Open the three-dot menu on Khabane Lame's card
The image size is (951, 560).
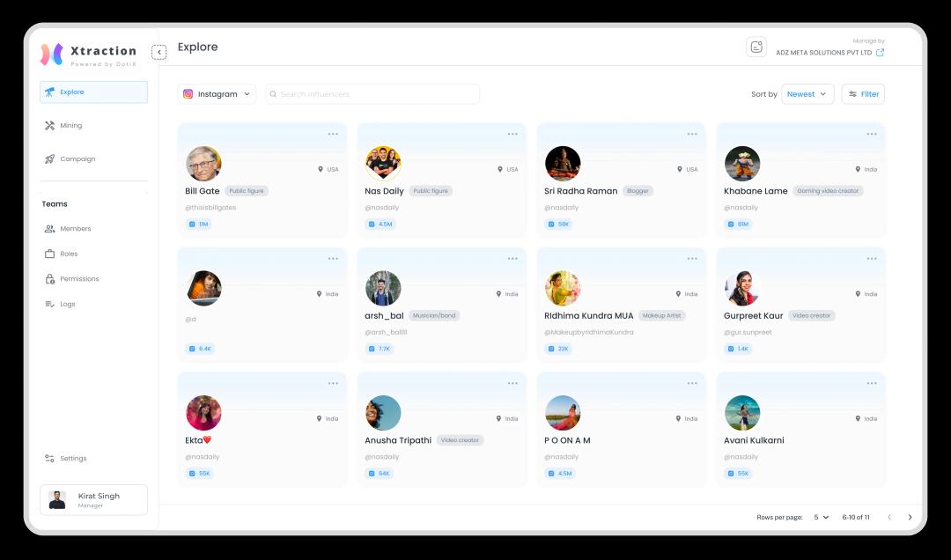[x=872, y=134]
